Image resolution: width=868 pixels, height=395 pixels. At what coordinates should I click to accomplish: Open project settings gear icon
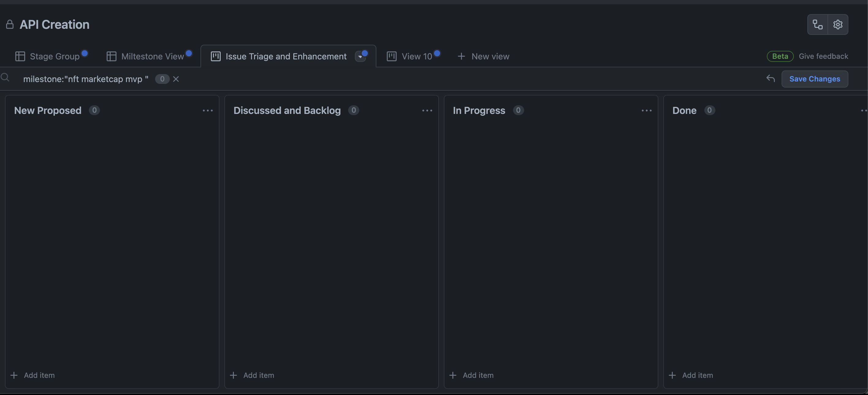(x=838, y=24)
